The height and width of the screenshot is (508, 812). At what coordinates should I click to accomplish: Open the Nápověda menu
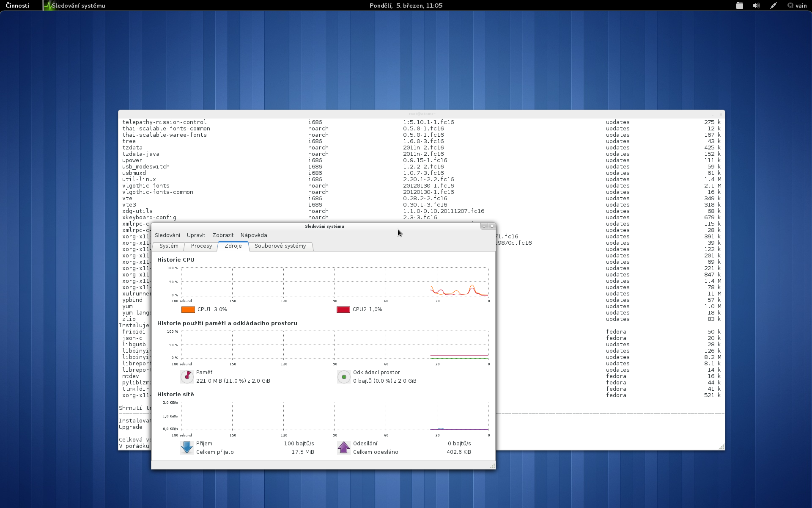coord(254,235)
